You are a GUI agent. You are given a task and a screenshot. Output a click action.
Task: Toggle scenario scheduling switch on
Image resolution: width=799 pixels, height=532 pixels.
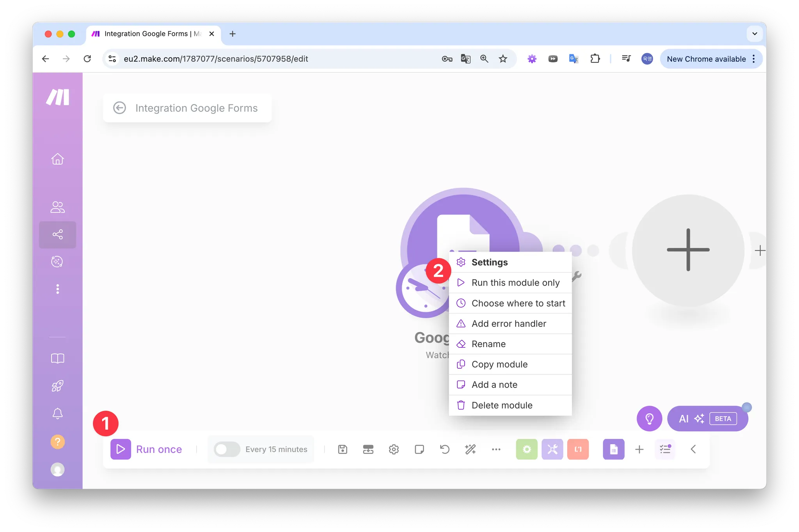coord(227,449)
